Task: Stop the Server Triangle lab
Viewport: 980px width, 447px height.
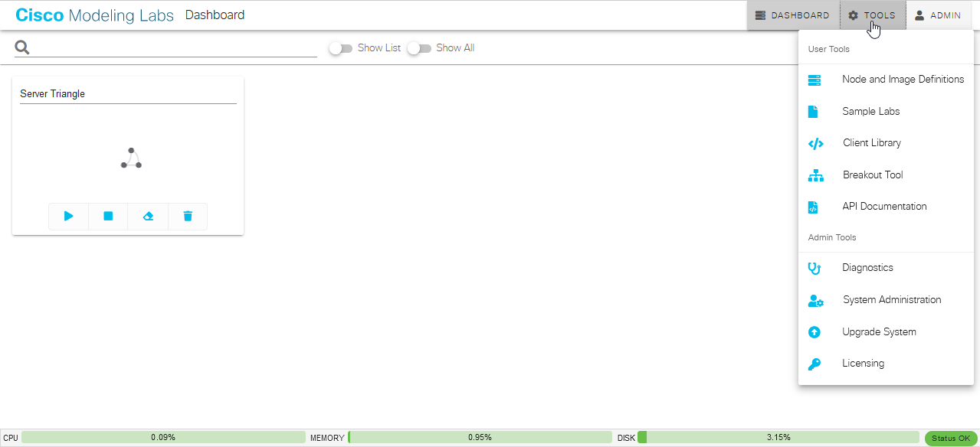Action: pos(108,216)
